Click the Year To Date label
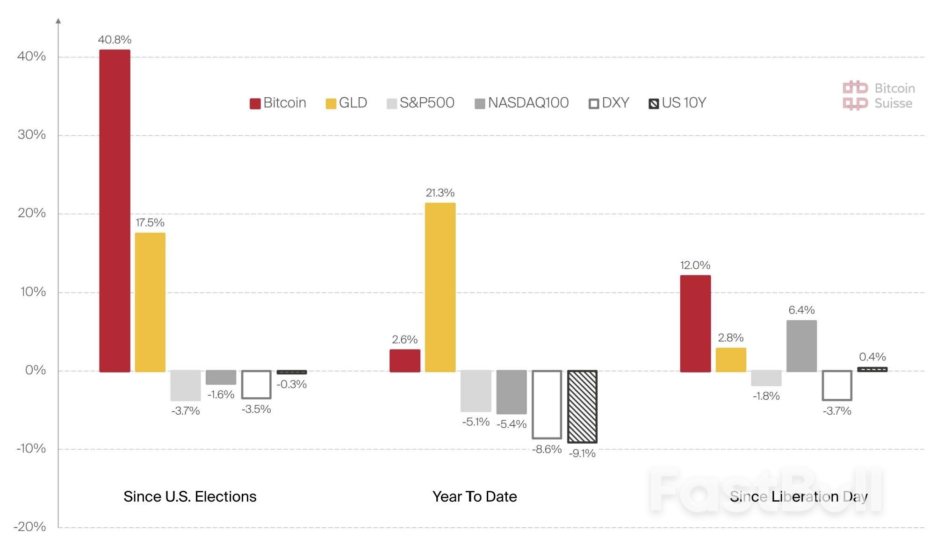 (x=475, y=496)
